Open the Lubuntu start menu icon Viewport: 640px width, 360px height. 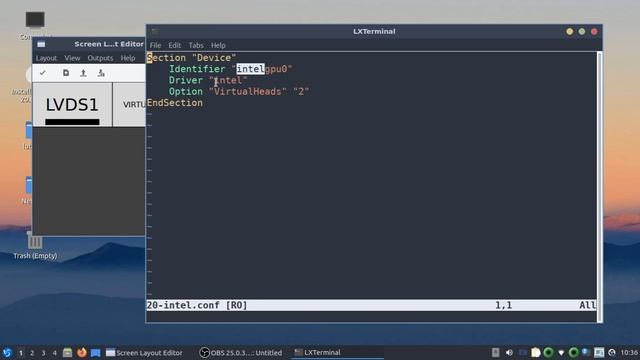[7, 353]
